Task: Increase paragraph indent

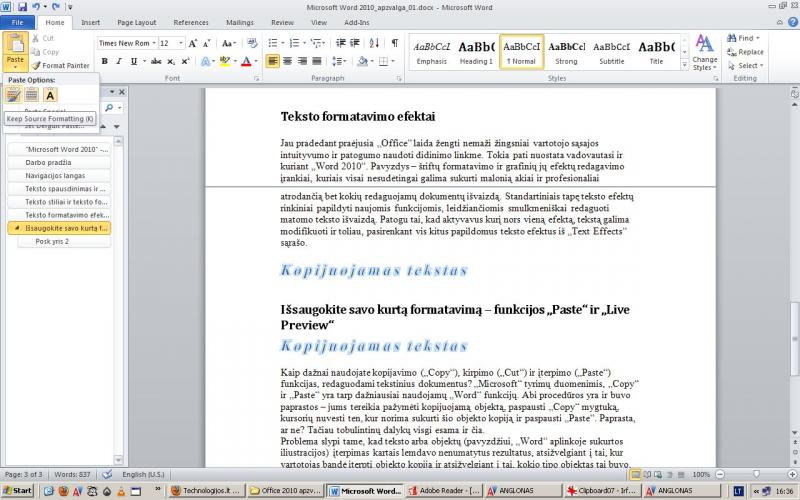Action: [x=355, y=43]
